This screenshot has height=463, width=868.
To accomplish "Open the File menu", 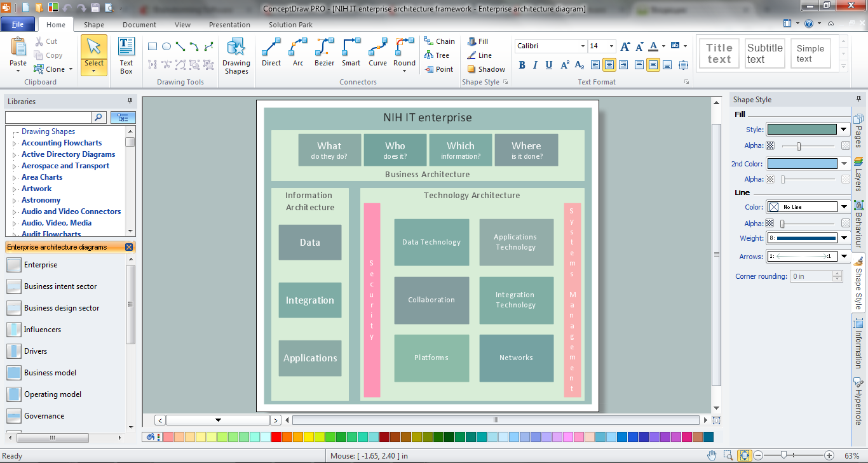I will coord(18,25).
